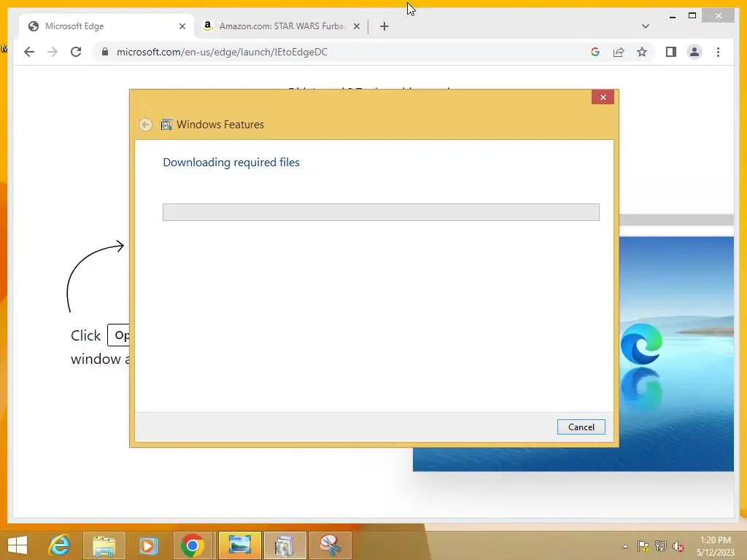Open the picture viewer taskbar icon
The width and height of the screenshot is (747, 560).
(239, 545)
